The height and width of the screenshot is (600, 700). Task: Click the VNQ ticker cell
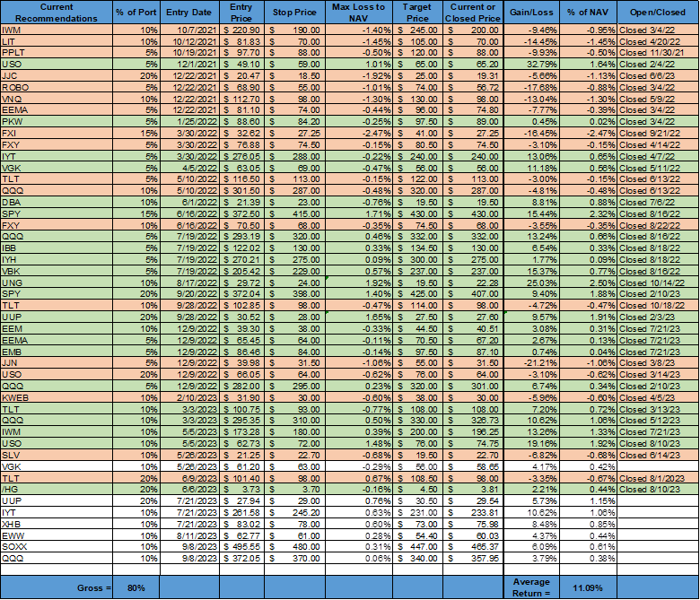point(57,99)
